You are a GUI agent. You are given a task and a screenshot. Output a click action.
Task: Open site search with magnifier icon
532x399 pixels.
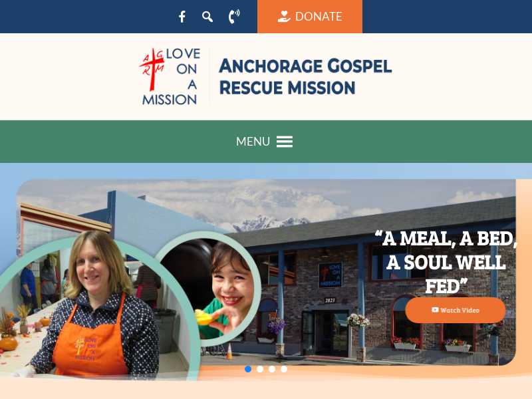click(207, 17)
